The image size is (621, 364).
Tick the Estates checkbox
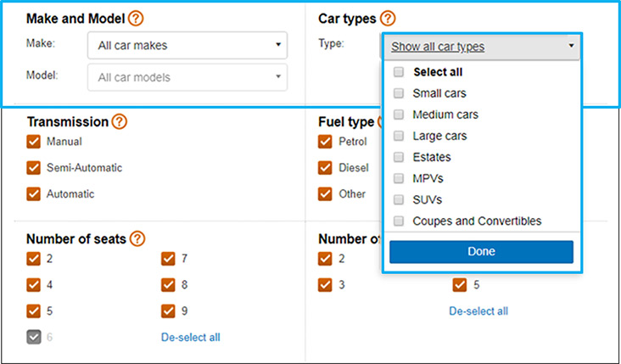[x=399, y=157]
